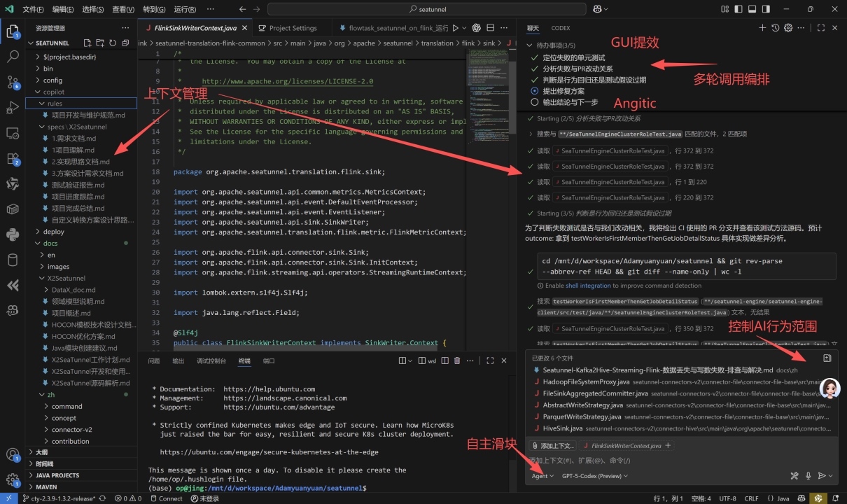Open the Manage gear in activity bar
Viewport: 847px width, 504px height.
point(12,480)
